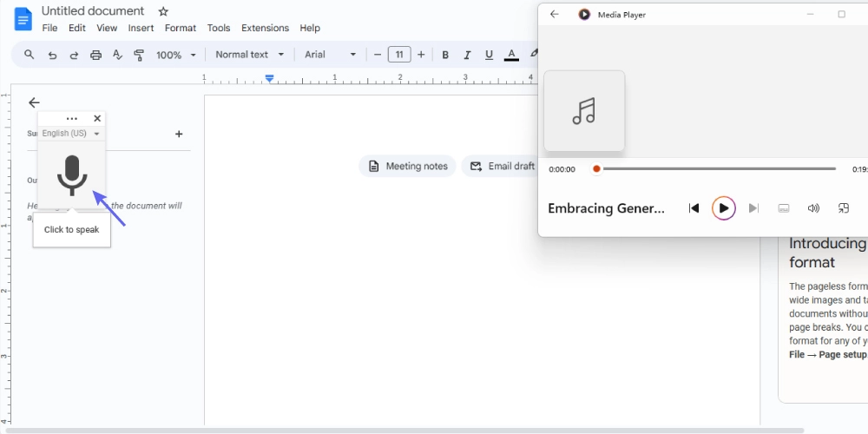Open volume control in Media Player

pyautogui.click(x=813, y=208)
